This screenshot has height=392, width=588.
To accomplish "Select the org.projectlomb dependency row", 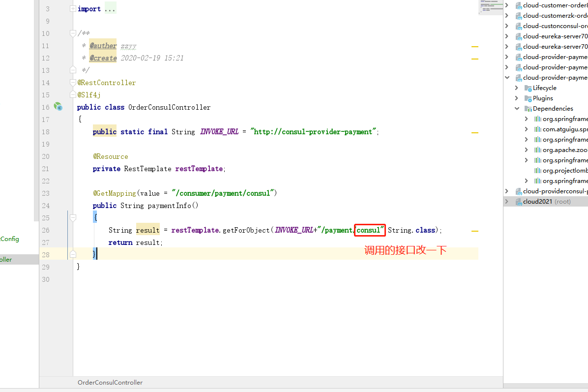I will point(546,170).
